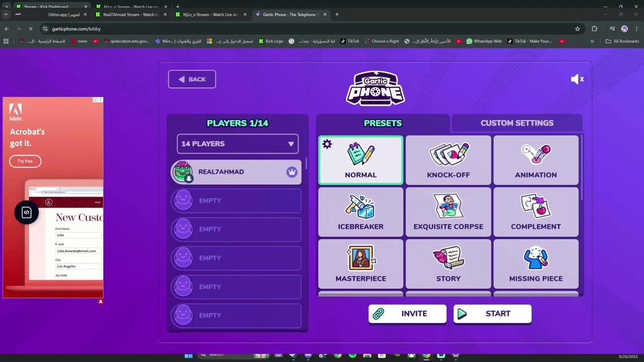Image resolution: width=644 pixels, height=362 pixels.
Task: Stop loading the page with X button
Action: (x=30, y=29)
